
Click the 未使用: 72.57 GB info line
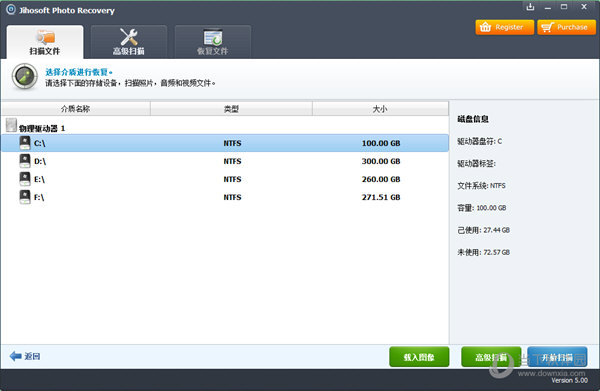coord(484,252)
